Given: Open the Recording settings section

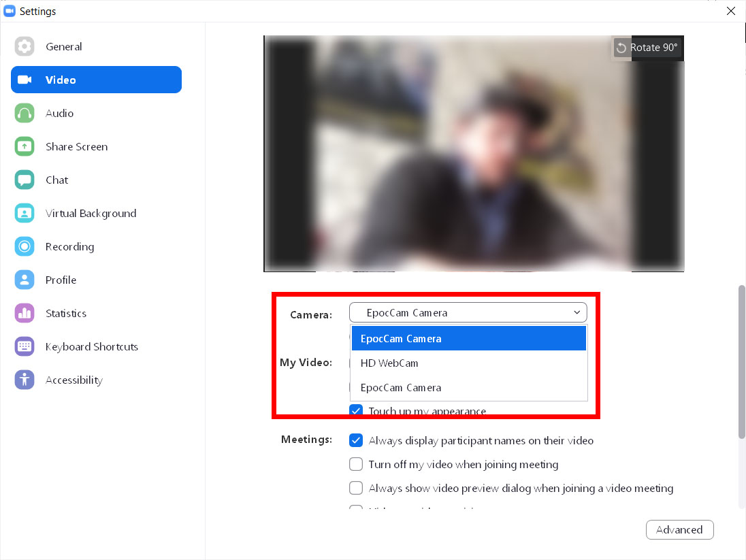Looking at the screenshot, I should tap(96, 246).
